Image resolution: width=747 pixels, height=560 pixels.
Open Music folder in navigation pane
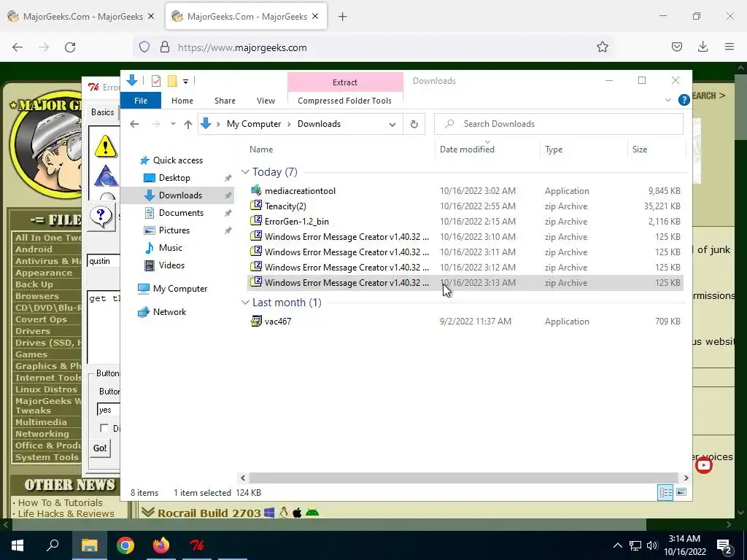tap(170, 248)
